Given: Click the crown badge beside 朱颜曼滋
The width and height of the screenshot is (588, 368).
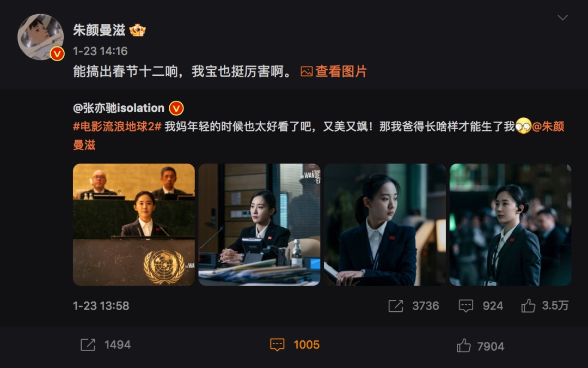Looking at the screenshot, I should (x=138, y=30).
